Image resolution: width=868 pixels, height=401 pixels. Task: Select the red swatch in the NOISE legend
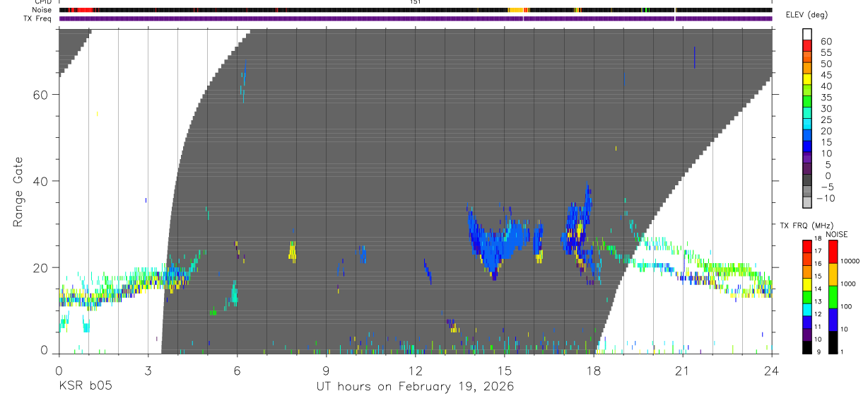click(832, 252)
